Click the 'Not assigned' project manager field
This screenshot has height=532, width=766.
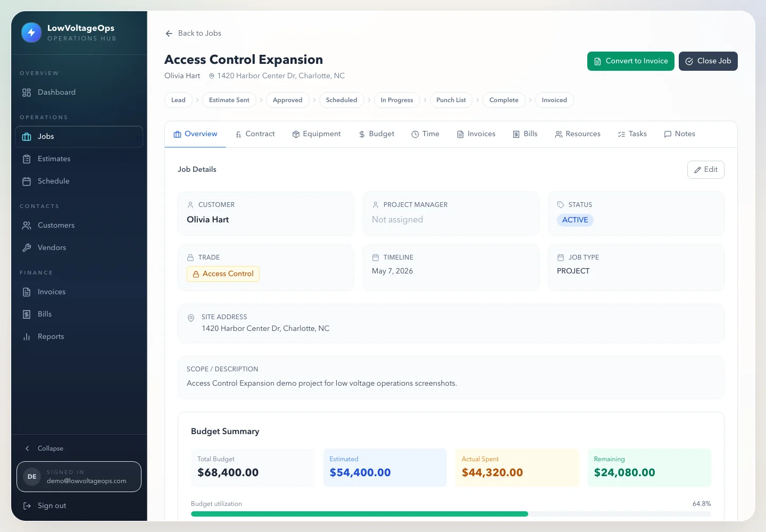point(397,220)
